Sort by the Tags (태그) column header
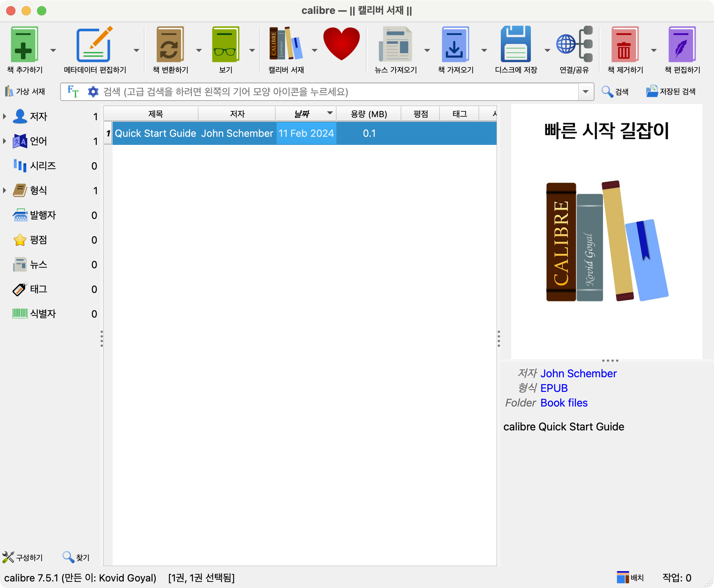This screenshot has width=714, height=588. [x=460, y=114]
